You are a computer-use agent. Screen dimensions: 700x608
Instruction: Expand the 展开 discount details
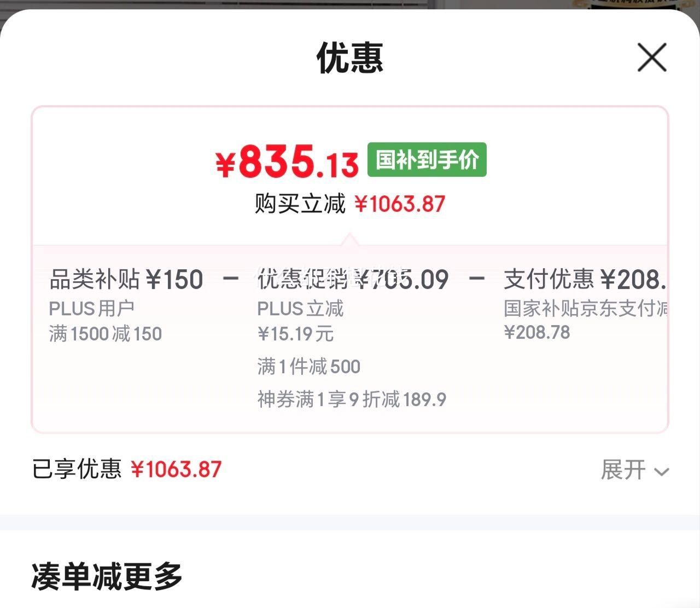point(635,470)
